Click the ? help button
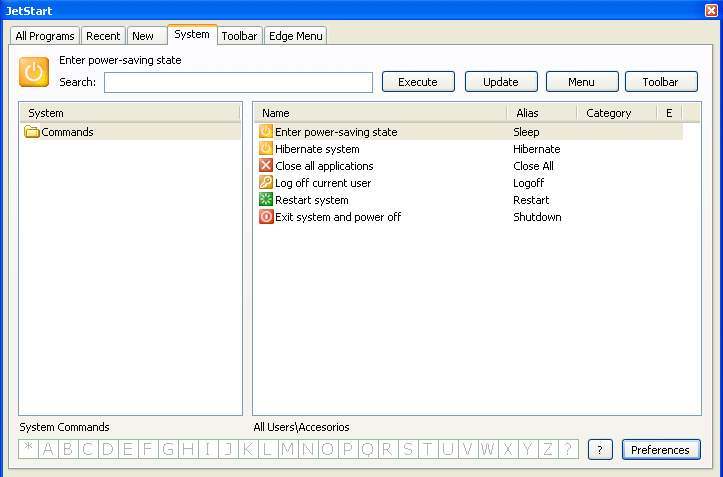Viewport: 723px width, 477px height. coord(600,450)
